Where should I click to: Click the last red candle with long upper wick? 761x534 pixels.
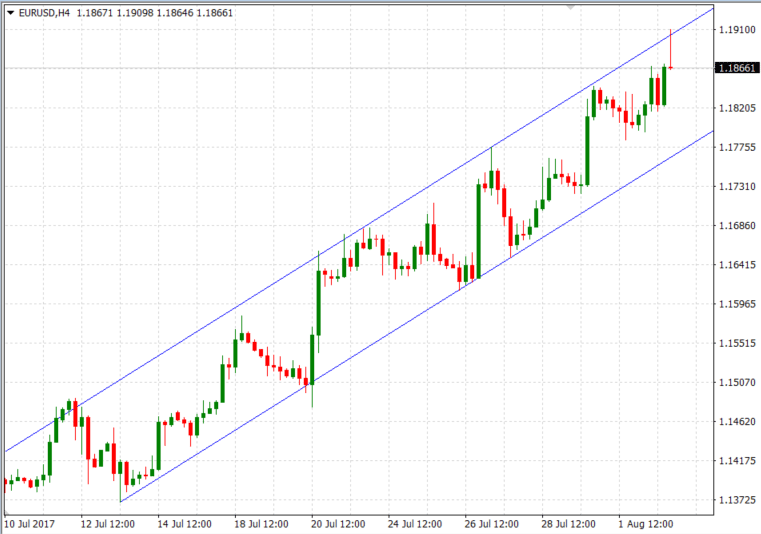click(x=670, y=49)
